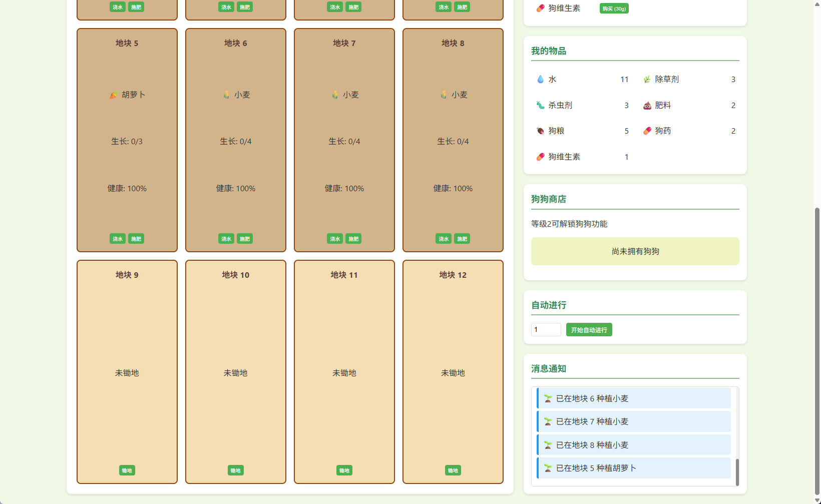Viewport: 821px width, 504px height.
Task: Fertilize 地块 8 with 施肥
Action: click(462, 239)
